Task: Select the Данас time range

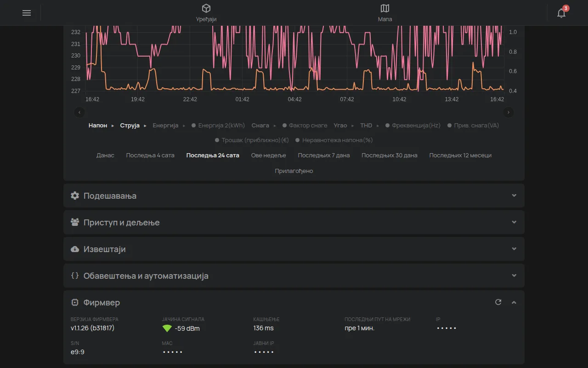Action: click(105, 155)
